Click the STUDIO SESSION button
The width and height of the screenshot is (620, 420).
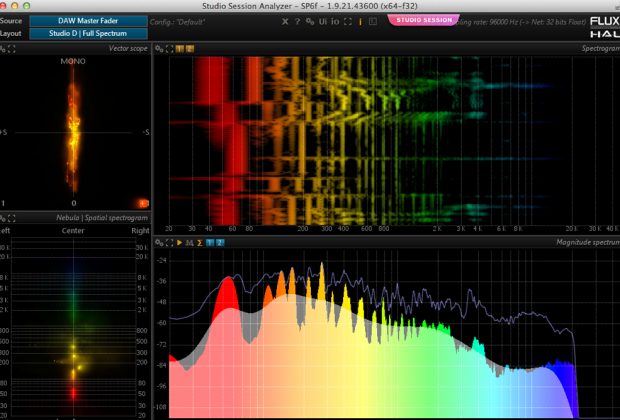click(x=424, y=20)
